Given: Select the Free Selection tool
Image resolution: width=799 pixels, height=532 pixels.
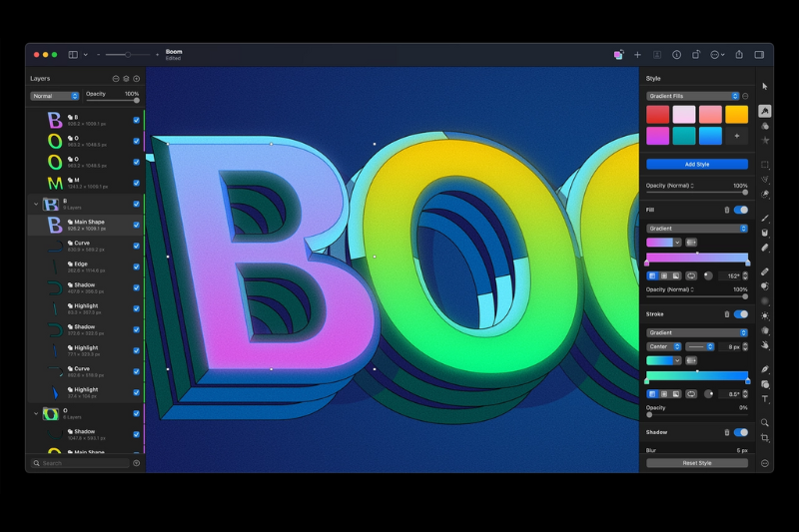Looking at the screenshot, I should [764, 180].
